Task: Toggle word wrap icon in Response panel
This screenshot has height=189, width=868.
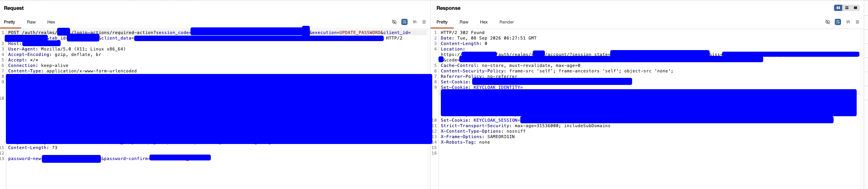Action: pyautogui.click(x=838, y=22)
